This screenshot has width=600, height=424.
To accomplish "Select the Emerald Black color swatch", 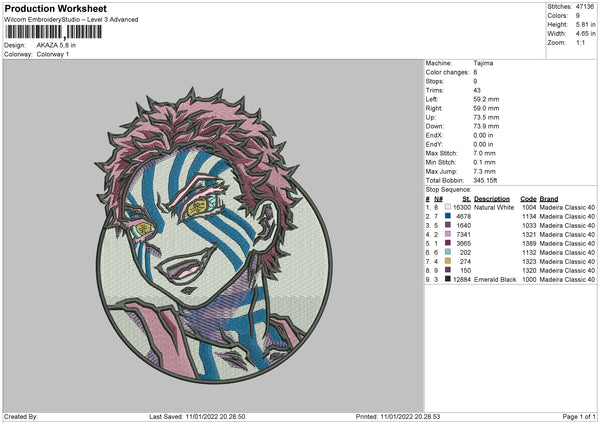I will click(x=448, y=279).
